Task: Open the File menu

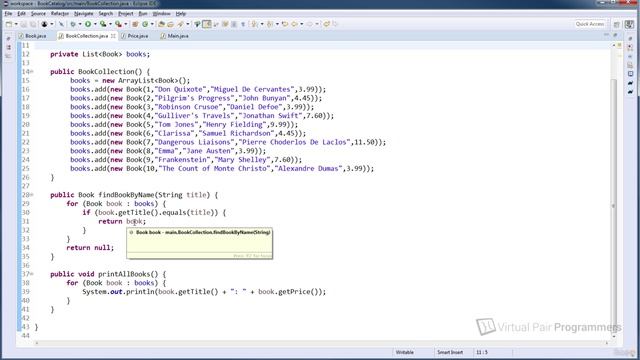Action: 8,13
